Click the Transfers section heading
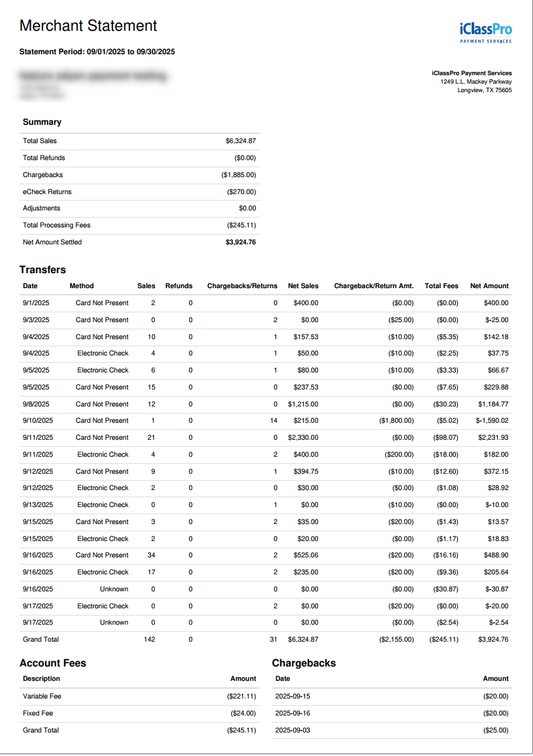This screenshot has height=756, width=533. coord(43,269)
